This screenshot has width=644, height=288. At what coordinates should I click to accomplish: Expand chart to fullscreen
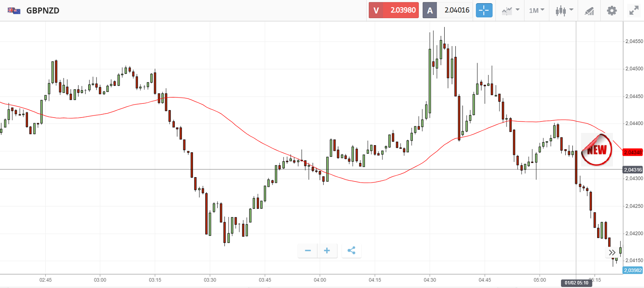point(634,10)
